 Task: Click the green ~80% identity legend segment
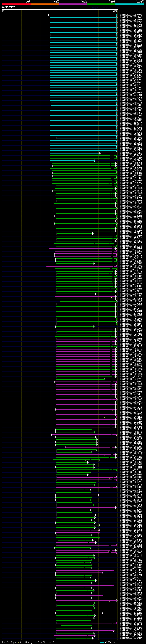tap(101, 4)
